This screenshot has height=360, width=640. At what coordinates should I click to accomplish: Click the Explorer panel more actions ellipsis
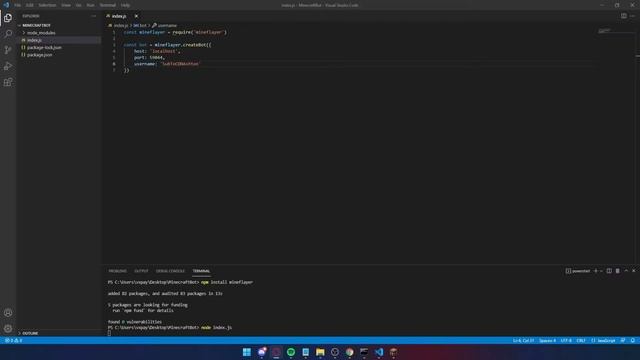click(93, 16)
